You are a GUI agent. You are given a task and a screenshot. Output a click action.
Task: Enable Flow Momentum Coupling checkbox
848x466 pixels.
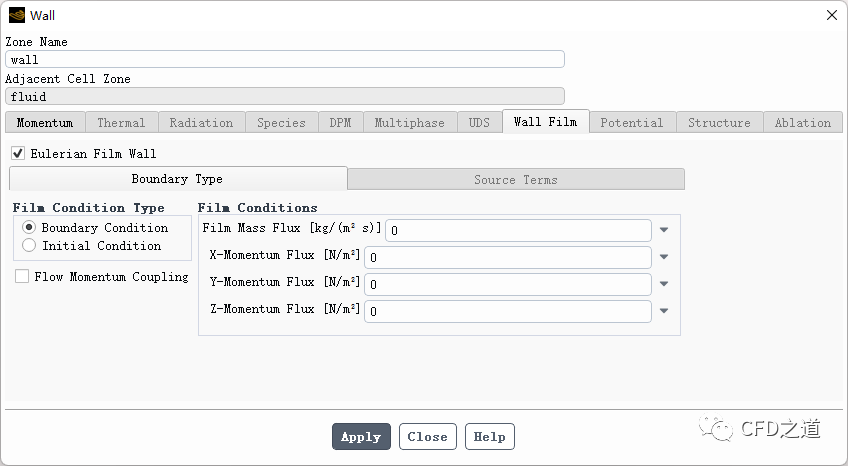click(x=22, y=277)
